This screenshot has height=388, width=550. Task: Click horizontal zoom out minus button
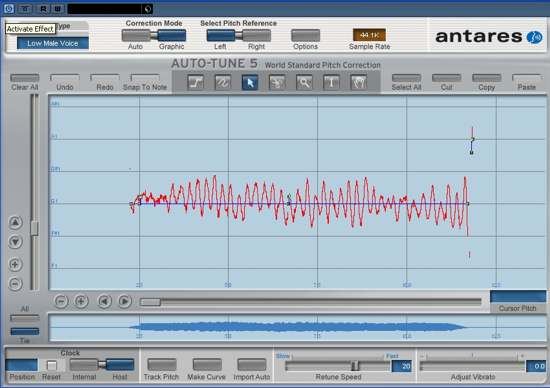pos(61,301)
